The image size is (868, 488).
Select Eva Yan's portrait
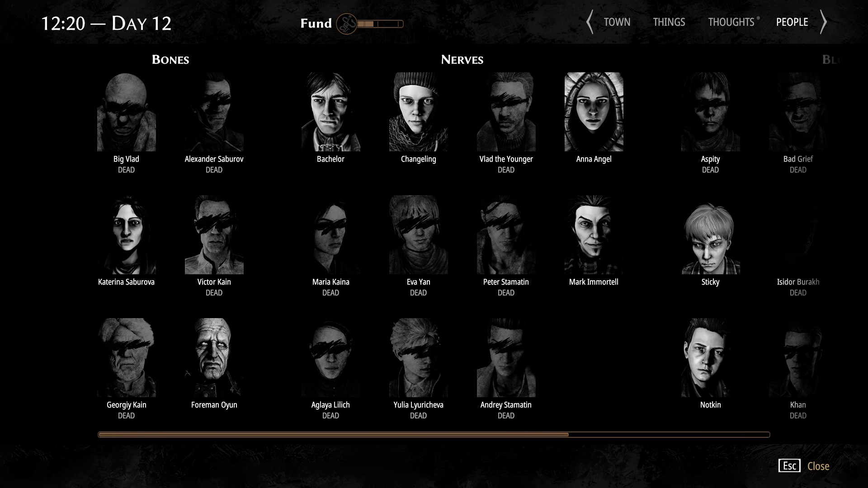pyautogui.click(x=419, y=235)
